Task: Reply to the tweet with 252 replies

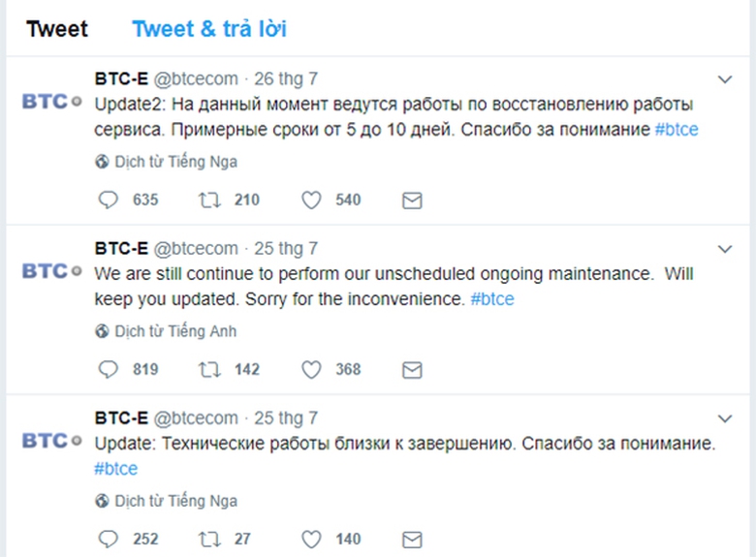Action: (x=109, y=539)
